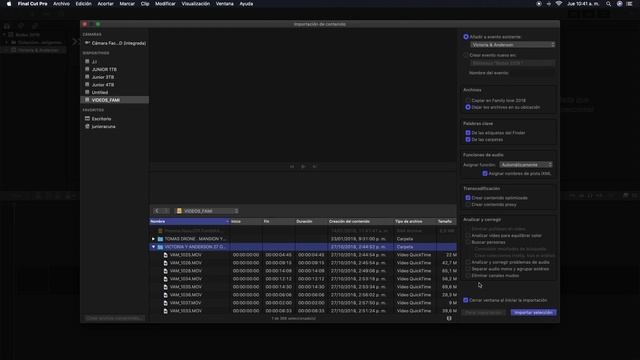This screenshot has width=640, height=360.
Task: Select 'Copiar en Family love 2018' option
Action: coord(468,100)
